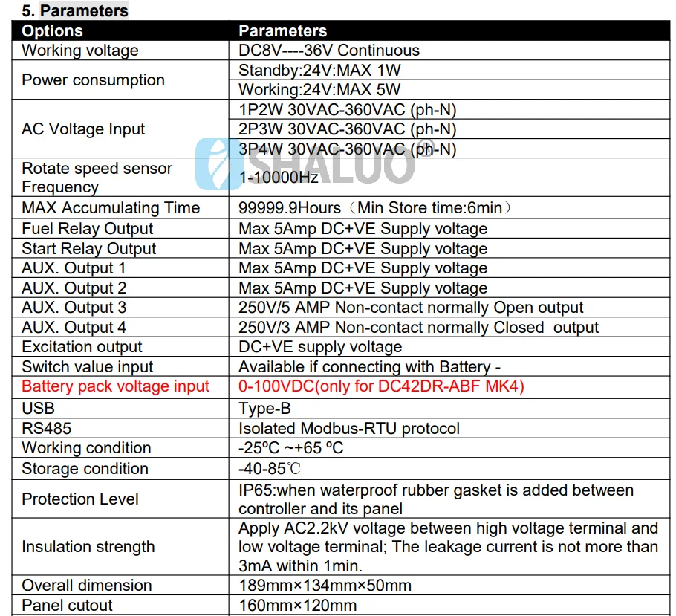Select '160mm×120mm' value

coord(297,605)
